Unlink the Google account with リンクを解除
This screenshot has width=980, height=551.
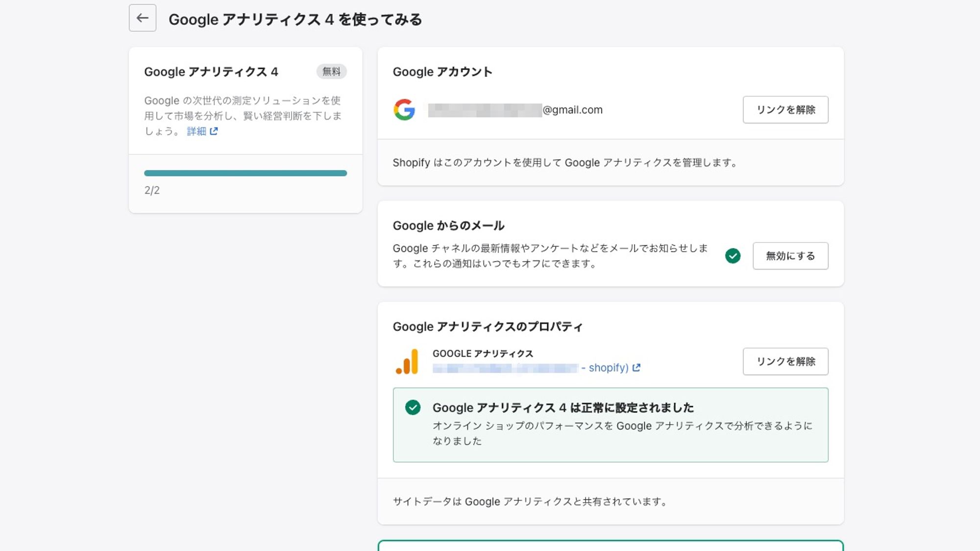(785, 110)
